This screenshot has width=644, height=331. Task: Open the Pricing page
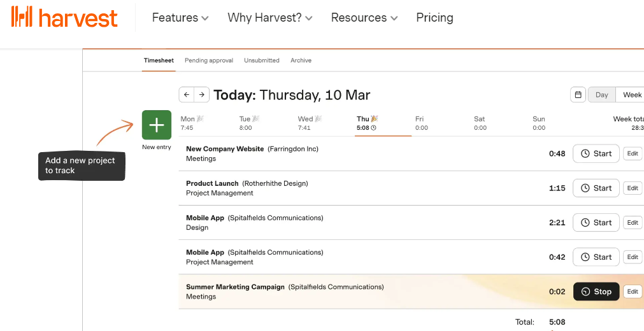pyautogui.click(x=434, y=18)
